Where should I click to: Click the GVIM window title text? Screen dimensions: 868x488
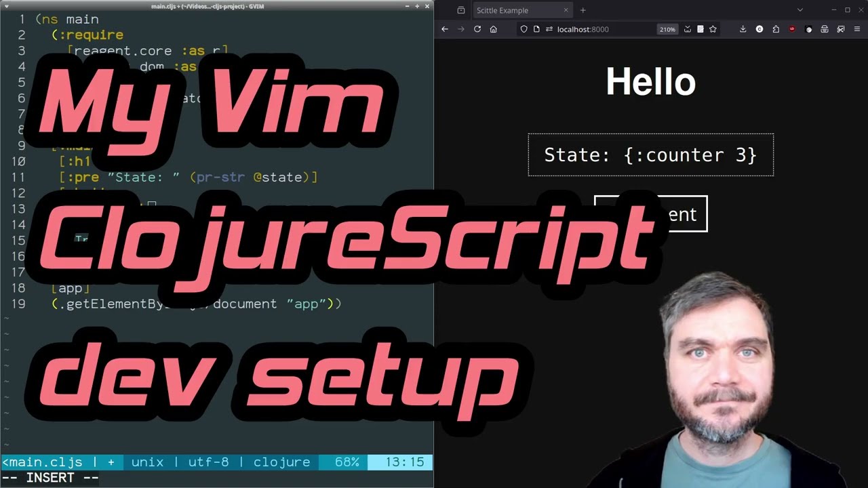pyautogui.click(x=208, y=6)
